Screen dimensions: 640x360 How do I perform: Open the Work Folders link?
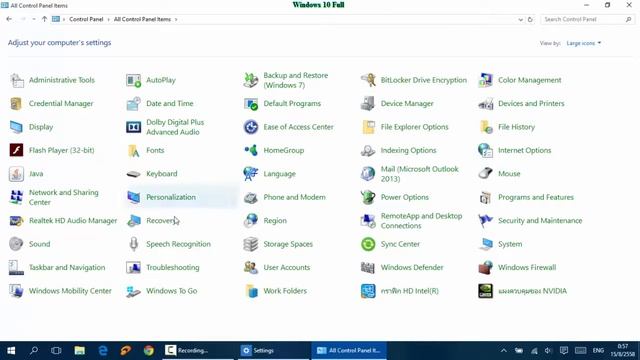coord(285,291)
